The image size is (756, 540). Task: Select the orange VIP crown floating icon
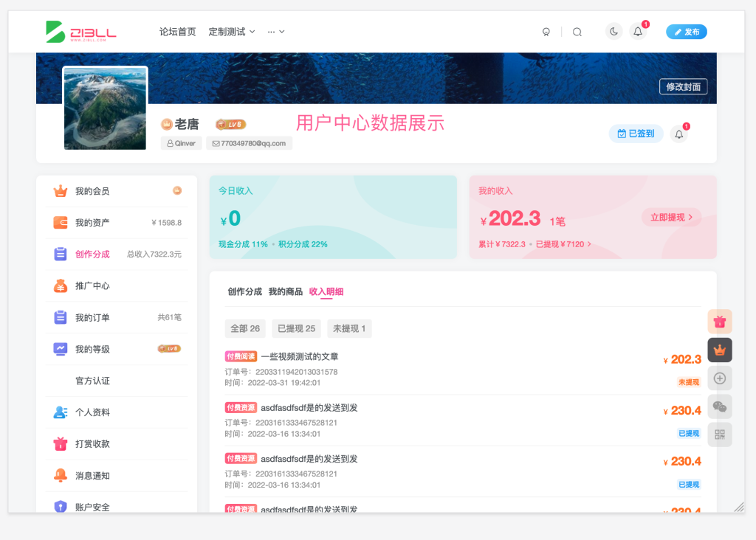coord(720,350)
